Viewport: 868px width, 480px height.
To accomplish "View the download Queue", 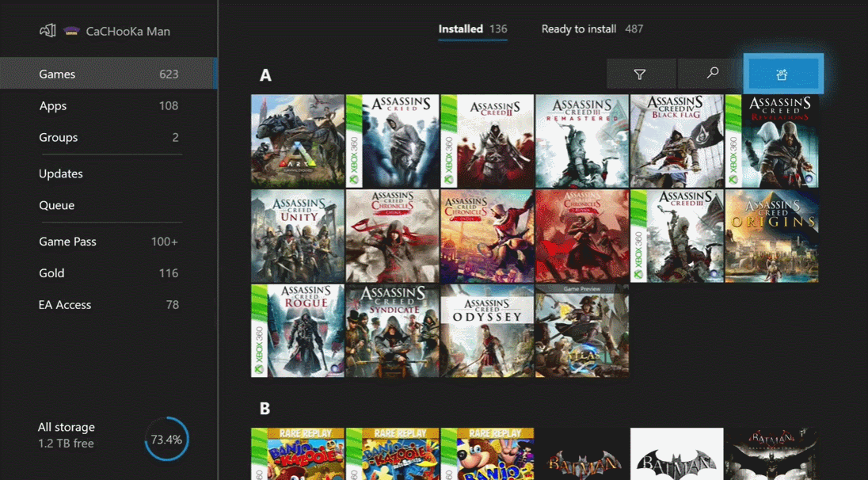I will point(57,205).
